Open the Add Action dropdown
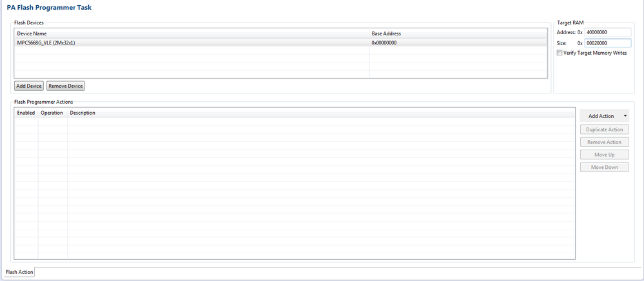Screen dimensions: 644x281 (604, 116)
